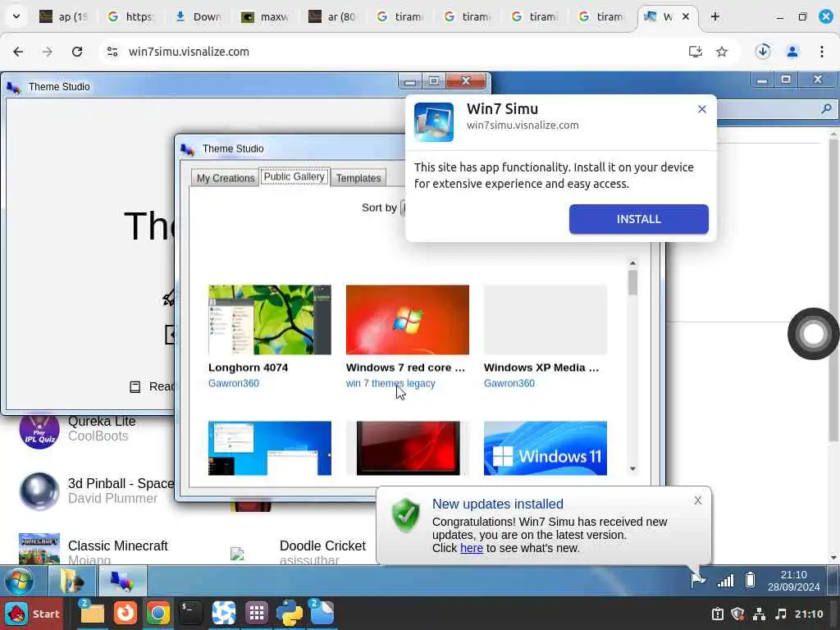The image size is (840, 630).
Task: Click the gallery scrollbar down arrow
Action: click(632, 468)
